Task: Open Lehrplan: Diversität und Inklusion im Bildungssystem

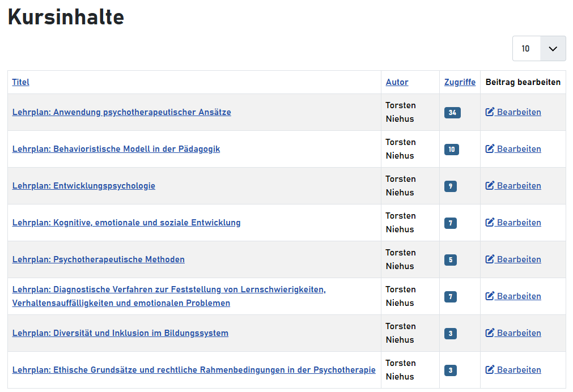Action: coord(120,333)
